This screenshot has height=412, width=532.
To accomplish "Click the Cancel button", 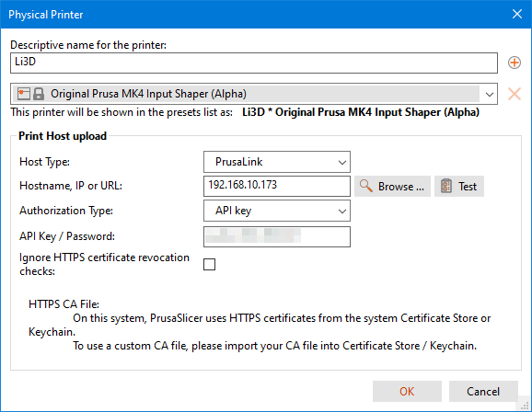I will (x=483, y=392).
